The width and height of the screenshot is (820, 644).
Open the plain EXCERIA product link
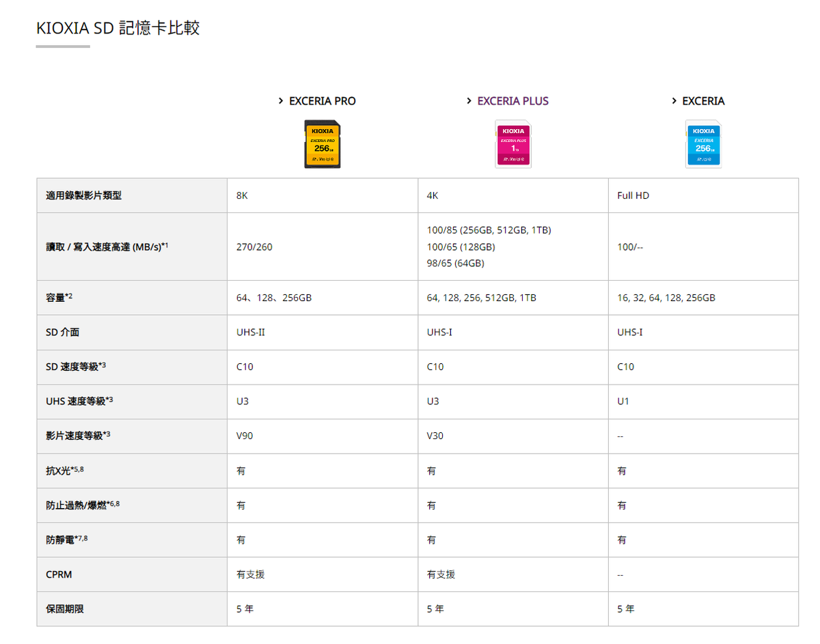(x=703, y=101)
